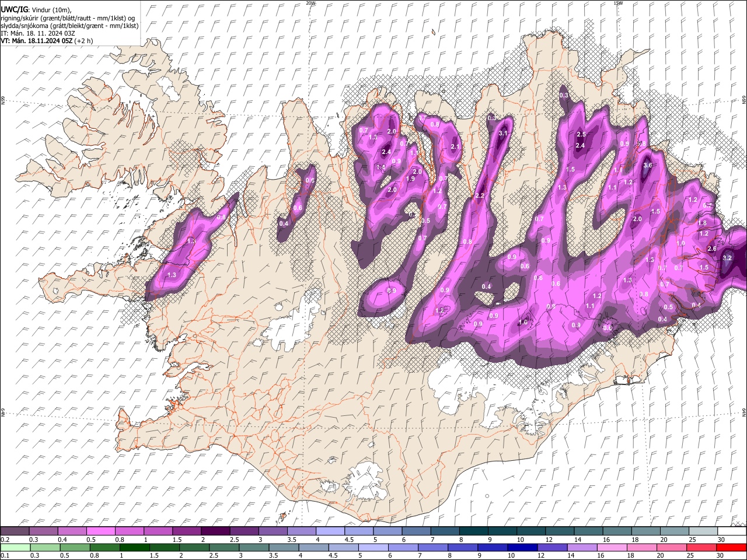Click the 2.6 precipitation value on the map
The width and height of the screenshot is (747, 560).
point(712,249)
